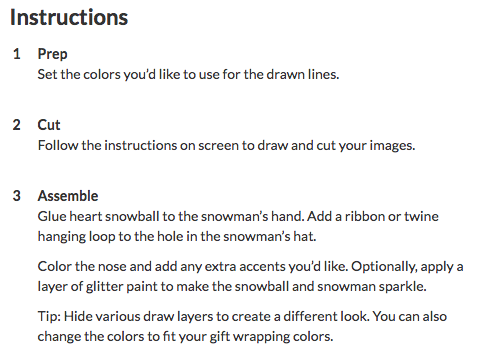477x362 pixels.
Task: Select step number 2
Action: 17,125
